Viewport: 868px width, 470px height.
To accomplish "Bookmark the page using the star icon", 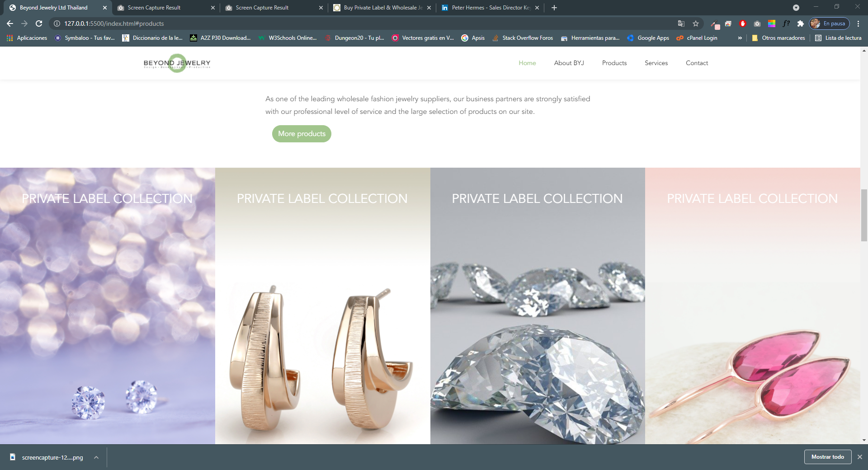I will click(696, 23).
